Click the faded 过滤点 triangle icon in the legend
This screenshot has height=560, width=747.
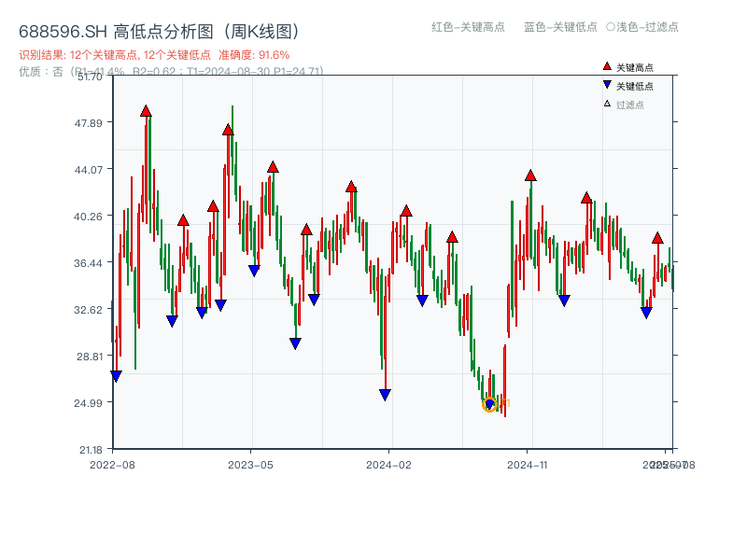[607, 103]
